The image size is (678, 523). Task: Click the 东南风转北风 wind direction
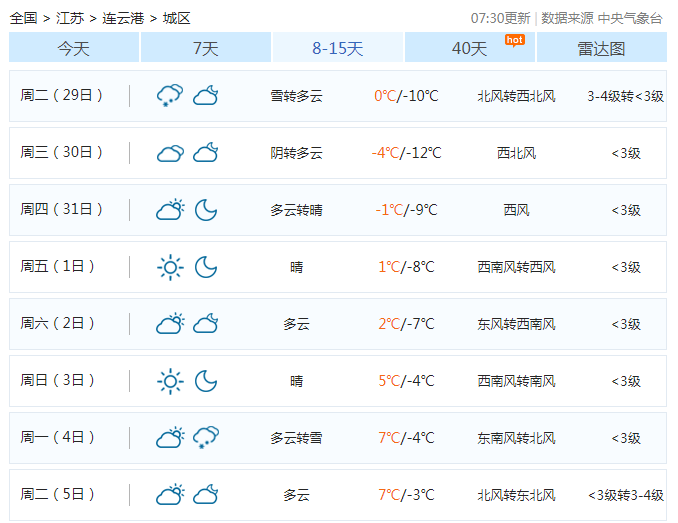pos(516,438)
